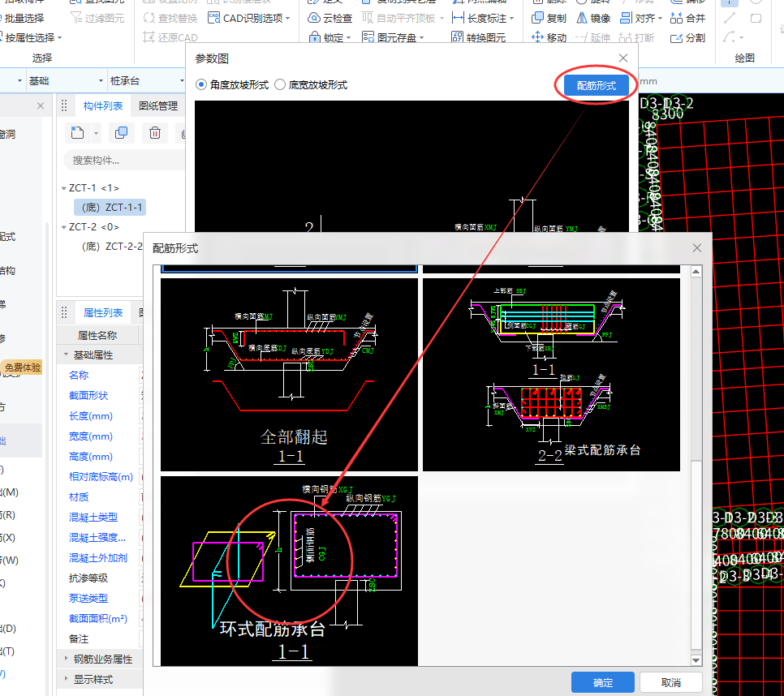Viewport: 784px width, 696px height.
Task: Click the 相对底标高(m) property name
Action: pyautogui.click(x=101, y=477)
